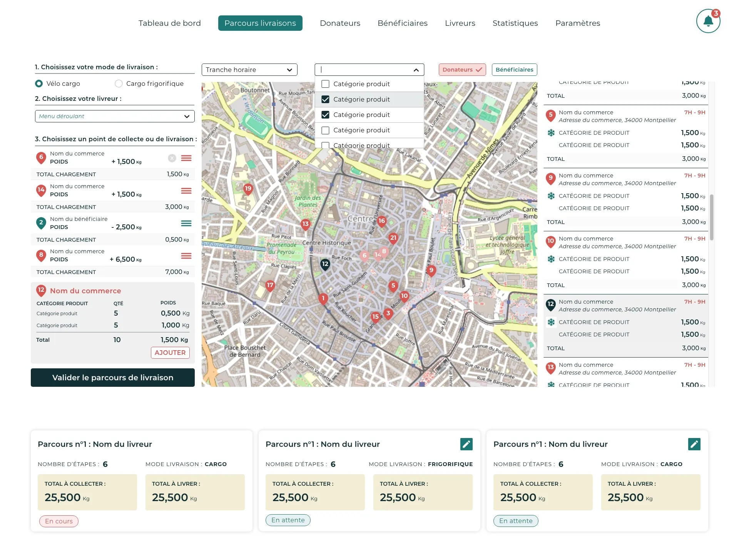Click the snowflake icon next to stop 5's product category
This screenshot has height=560, width=739.
551,132
